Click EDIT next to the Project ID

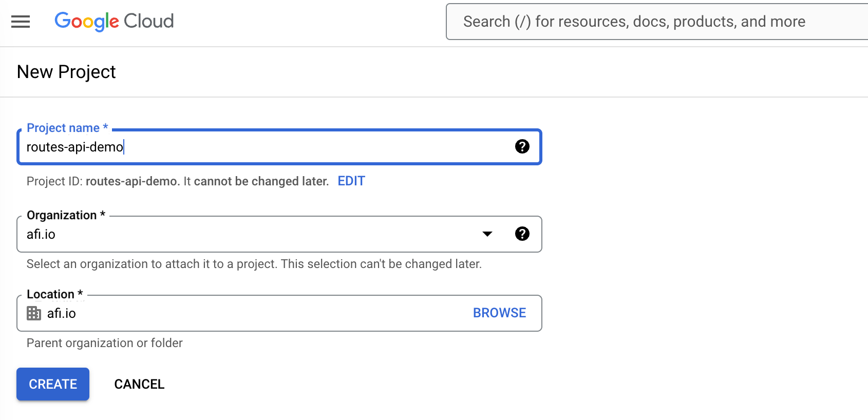[351, 181]
